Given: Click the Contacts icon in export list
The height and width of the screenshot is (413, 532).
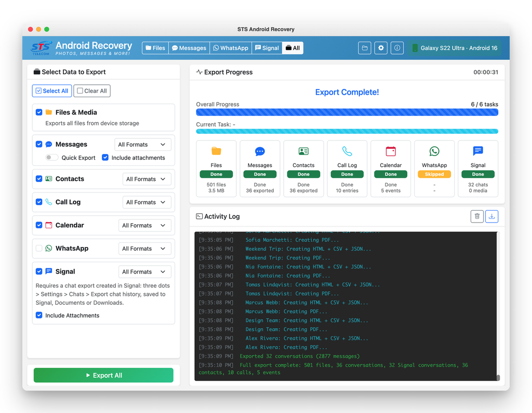Looking at the screenshot, I should tap(49, 178).
